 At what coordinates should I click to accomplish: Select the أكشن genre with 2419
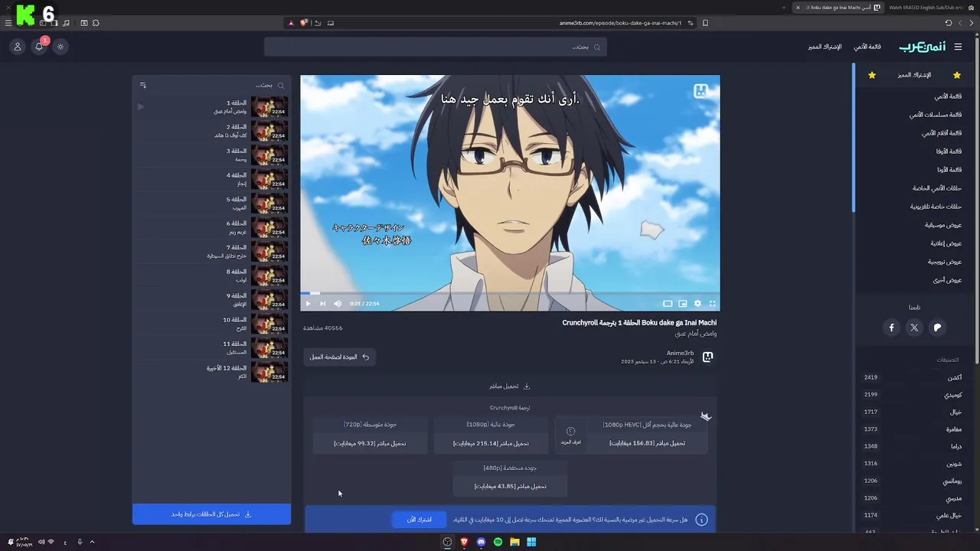point(912,377)
